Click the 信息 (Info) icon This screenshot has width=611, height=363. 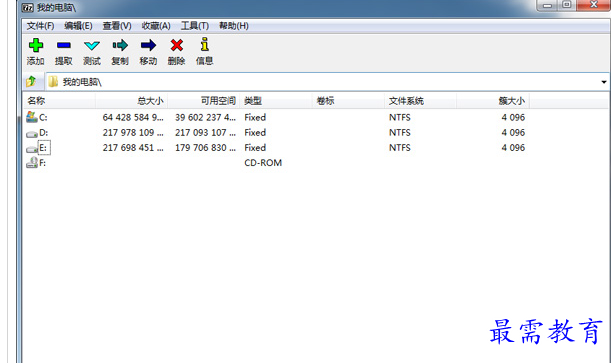click(x=205, y=44)
